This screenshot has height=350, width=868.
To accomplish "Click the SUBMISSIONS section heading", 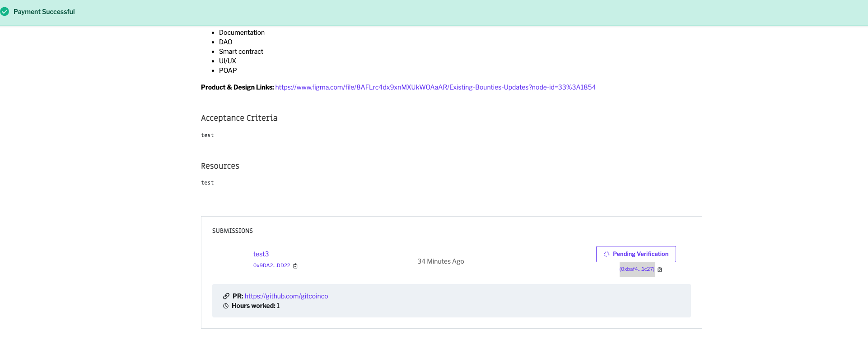I will click(x=233, y=231).
